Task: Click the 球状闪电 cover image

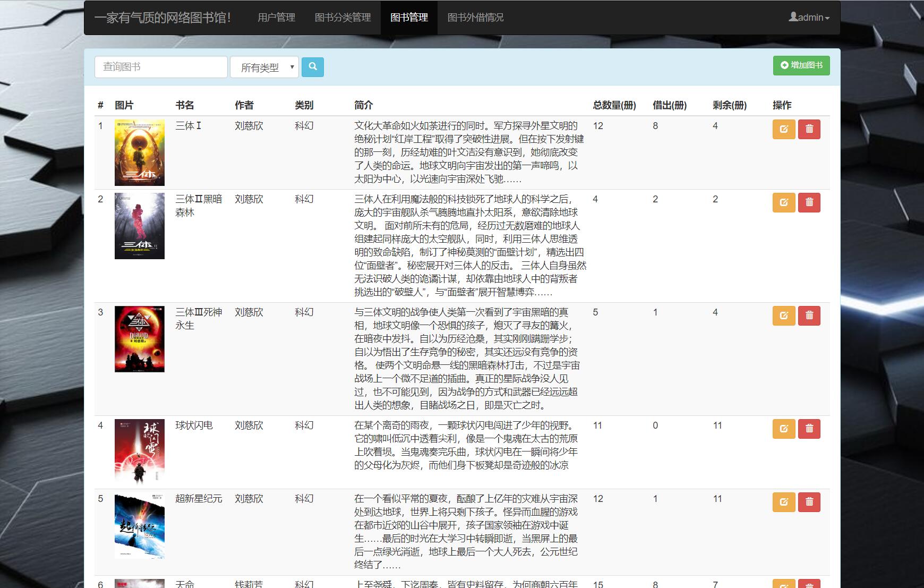Action: tap(140, 452)
